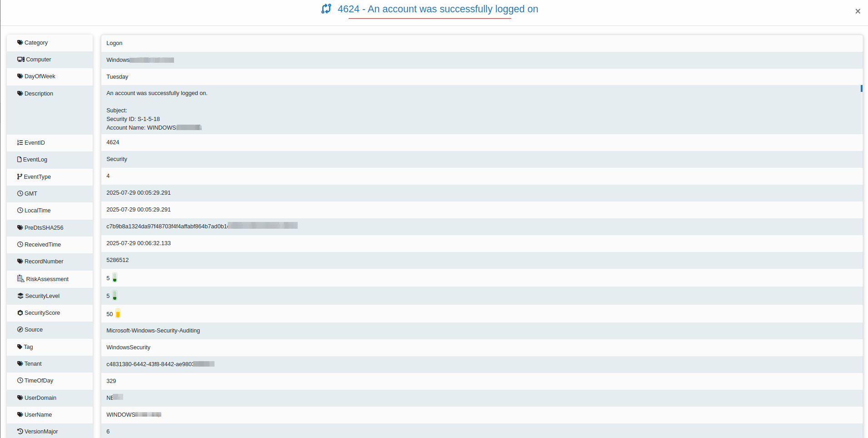
Task: Select the Description field label
Action: click(39, 94)
